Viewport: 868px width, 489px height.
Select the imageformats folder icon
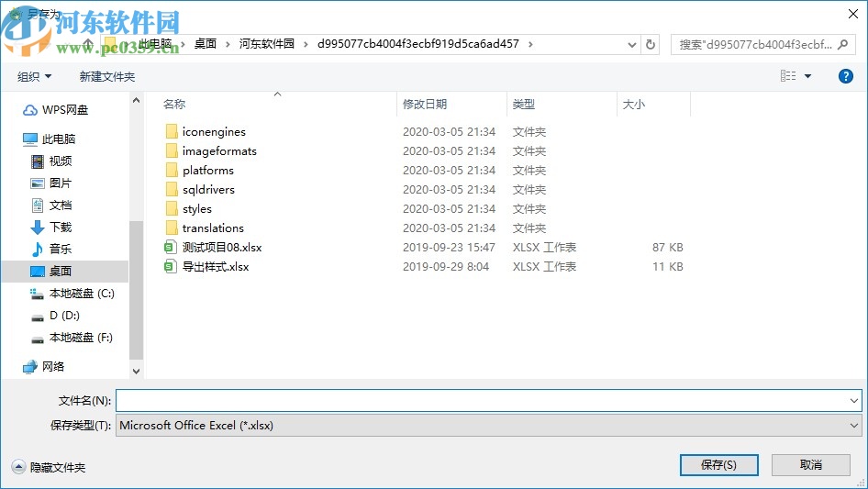[172, 150]
